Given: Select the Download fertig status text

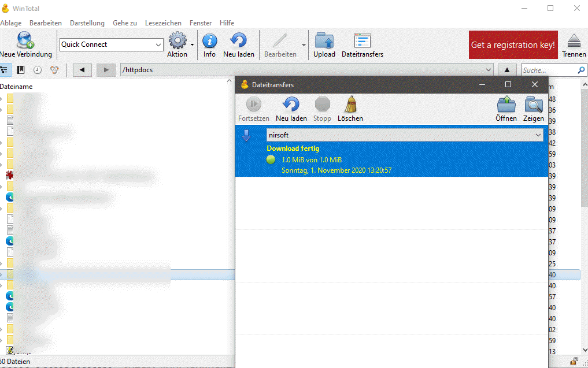Looking at the screenshot, I should point(293,148).
